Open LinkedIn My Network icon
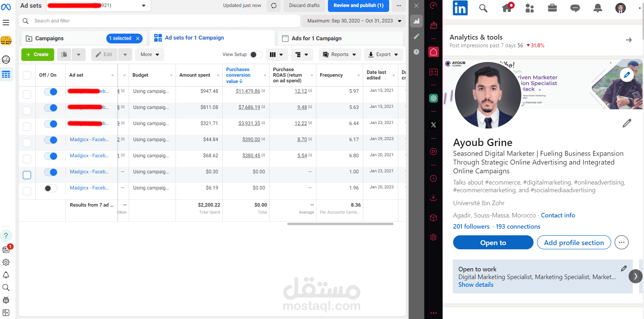644x319 pixels. [530, 8]
